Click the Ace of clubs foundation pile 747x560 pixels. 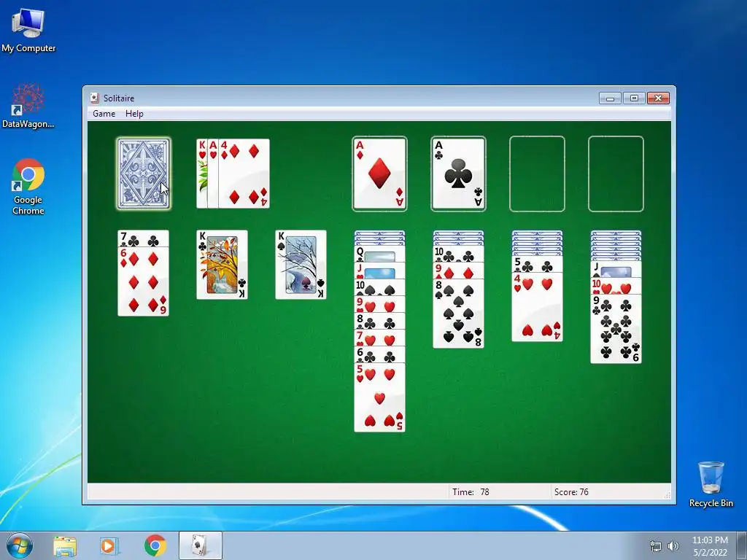[x=458, y=174]
